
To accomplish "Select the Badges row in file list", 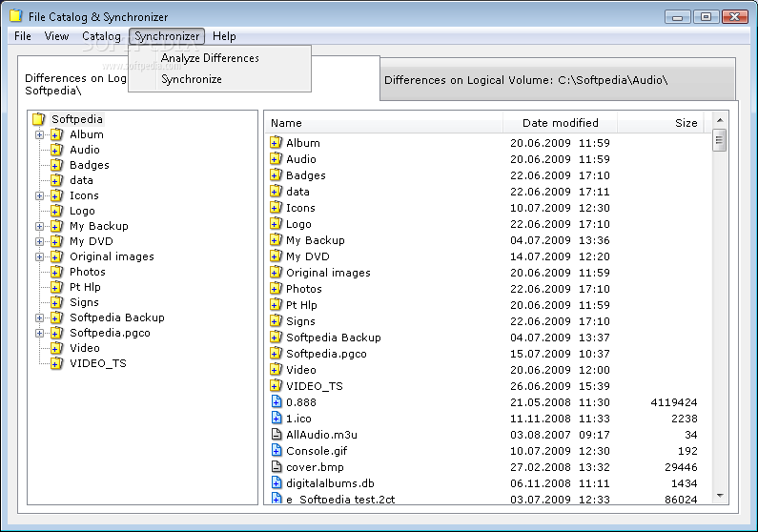I will 485,175.
